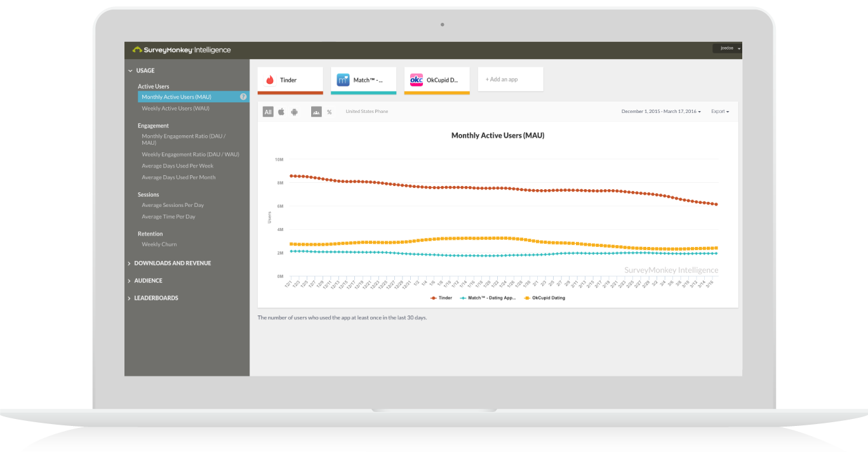
Task: Click the Sessions heading
Action: tap(149, 195)
